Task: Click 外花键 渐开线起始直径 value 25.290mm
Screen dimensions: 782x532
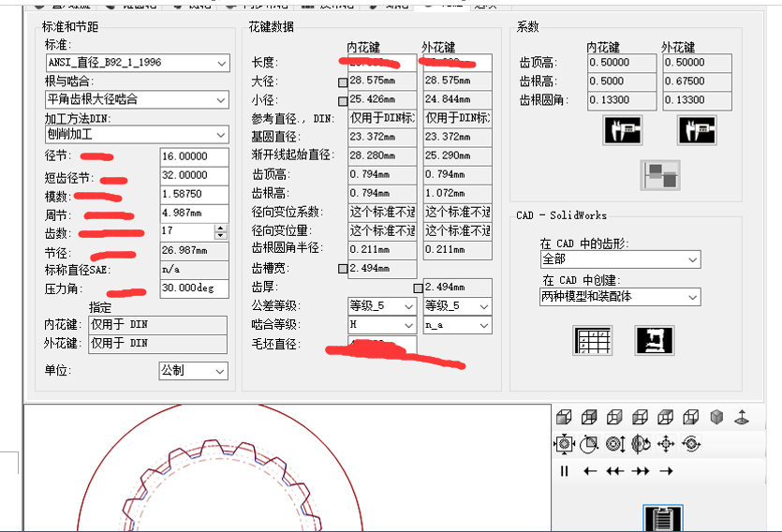Action: point(457,156)
